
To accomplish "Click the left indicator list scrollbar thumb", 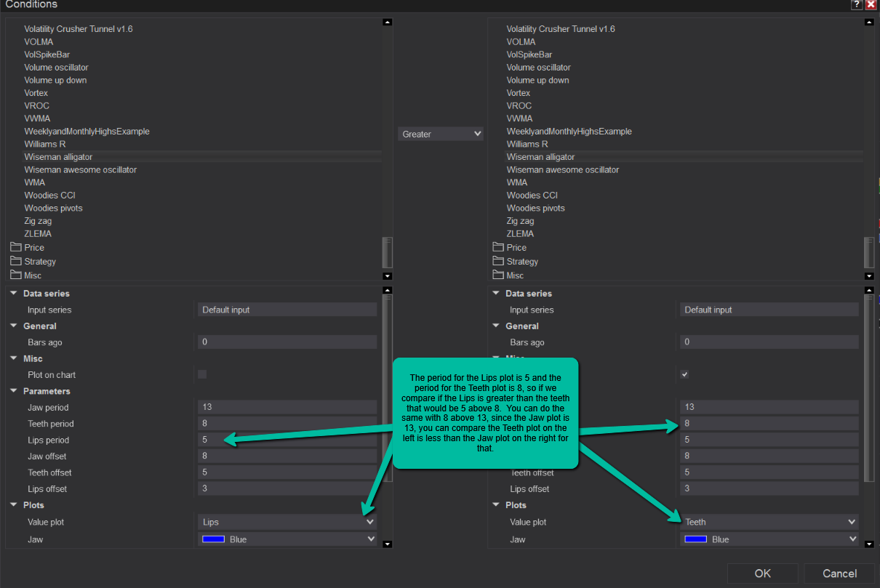I will click(x=387, y=253).
